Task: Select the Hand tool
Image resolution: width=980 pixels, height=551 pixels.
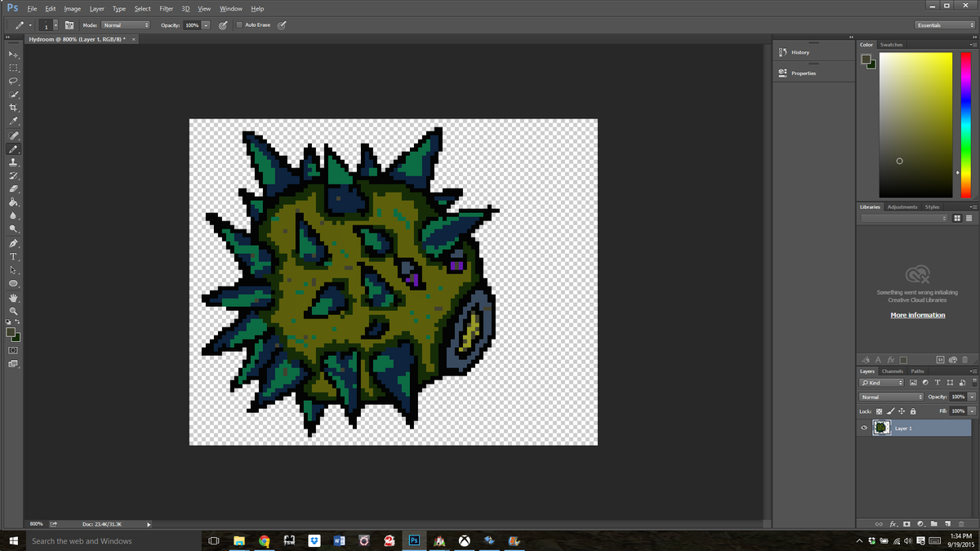Action: [13, 298]
